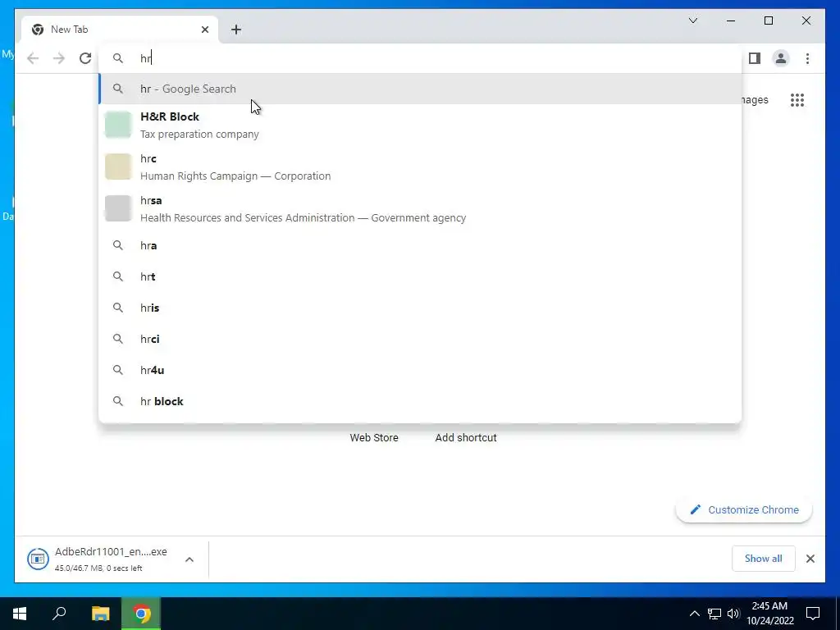Image resolution: width=840 pixels, height=630 pixels.
Task: Click Add shortcut
Action: point(466,438)
